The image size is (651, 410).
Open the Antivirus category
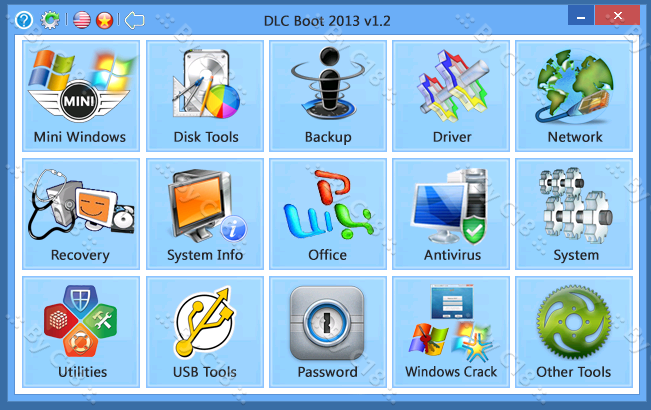coord(451,214)
